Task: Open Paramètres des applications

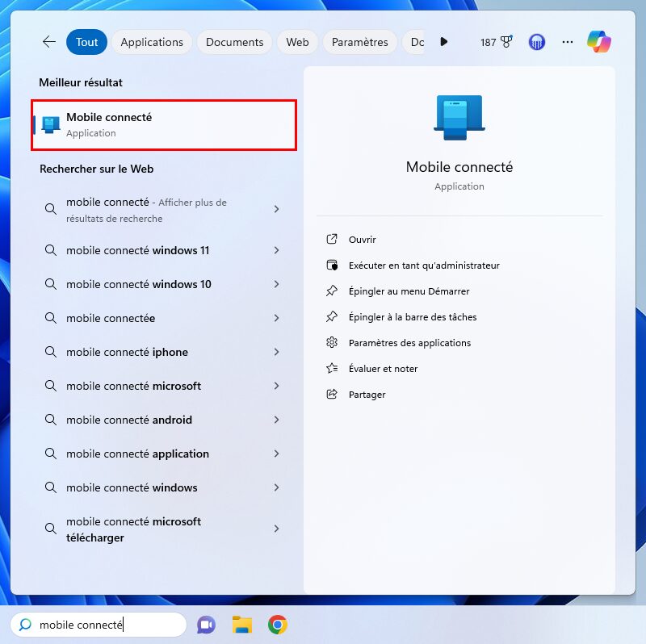Action: (409, 343)
